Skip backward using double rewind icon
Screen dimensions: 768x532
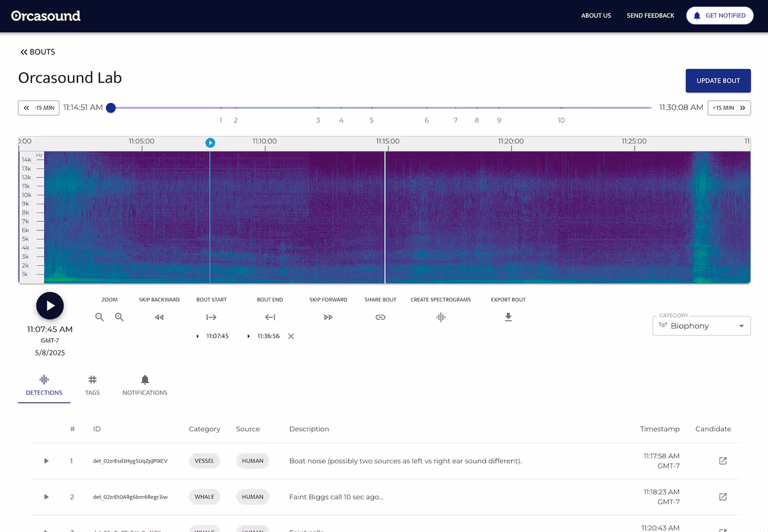[159, 317]
